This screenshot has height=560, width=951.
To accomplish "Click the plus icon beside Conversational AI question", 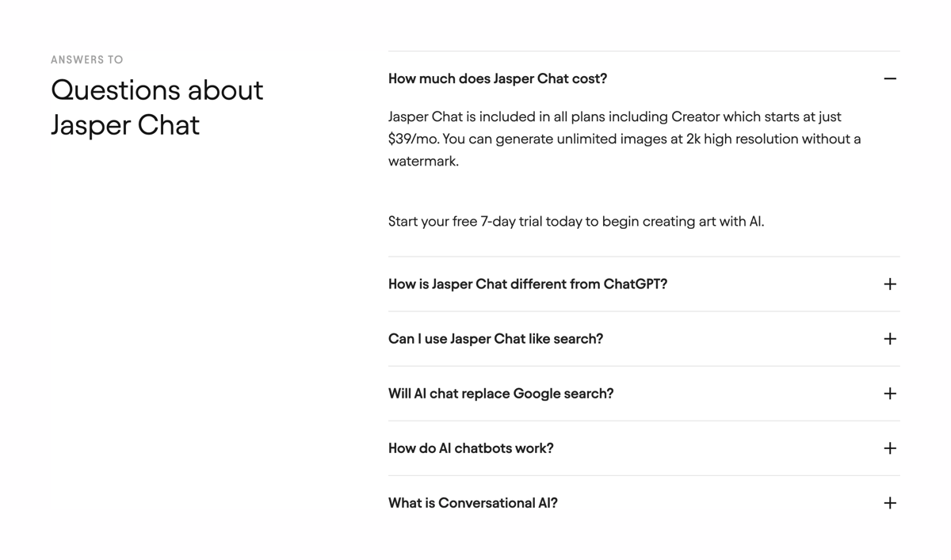I will tap(889, 502).
